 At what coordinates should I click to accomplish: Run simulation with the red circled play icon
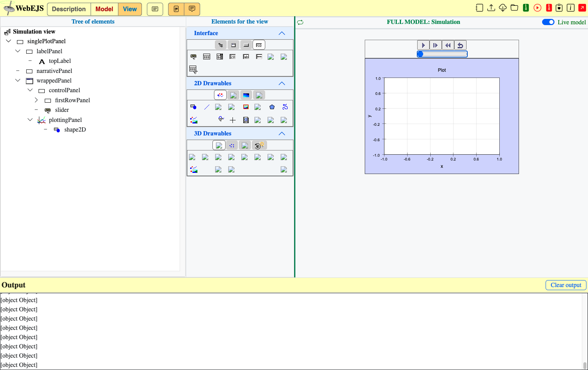(x=537, y=8)
